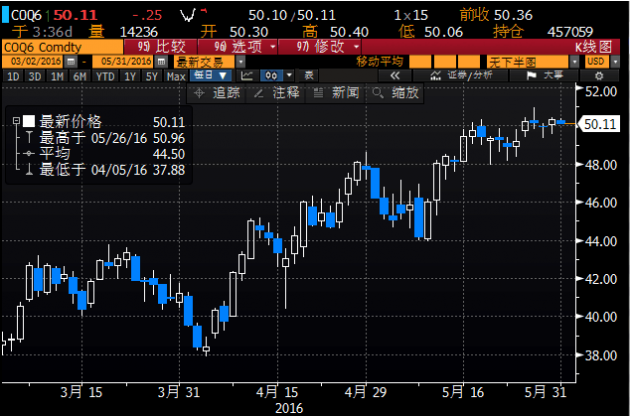Switch to the YTD range tab
The image size is (630, 418).
tap(105, 76)
